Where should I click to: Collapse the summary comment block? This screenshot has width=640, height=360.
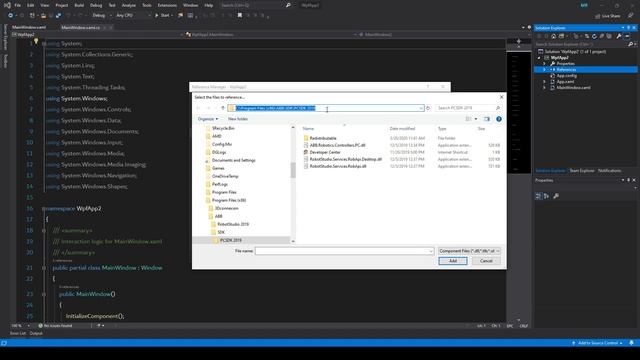coord(44,231)
